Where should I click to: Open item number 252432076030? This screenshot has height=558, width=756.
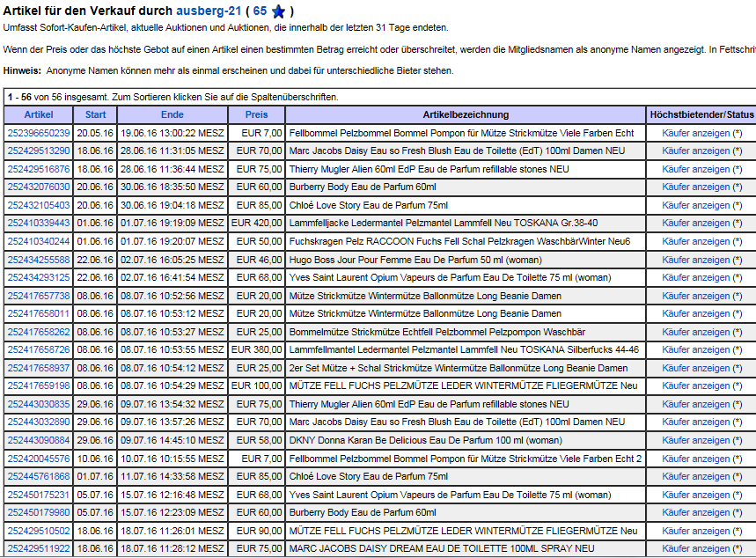tap(39, 187)
